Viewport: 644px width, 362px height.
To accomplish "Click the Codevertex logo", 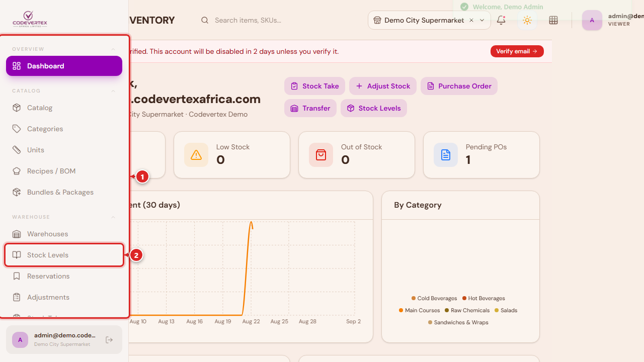I will 30,20.
